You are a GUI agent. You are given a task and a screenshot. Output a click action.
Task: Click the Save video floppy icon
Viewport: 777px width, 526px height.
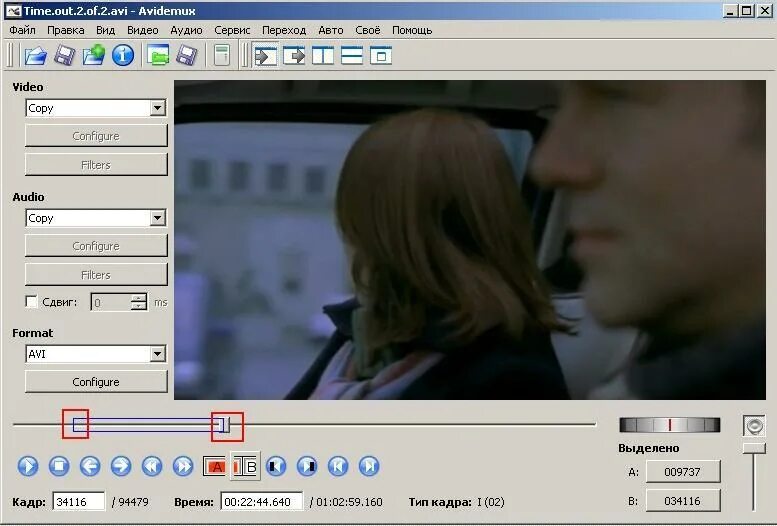click(x=64, y=55)
